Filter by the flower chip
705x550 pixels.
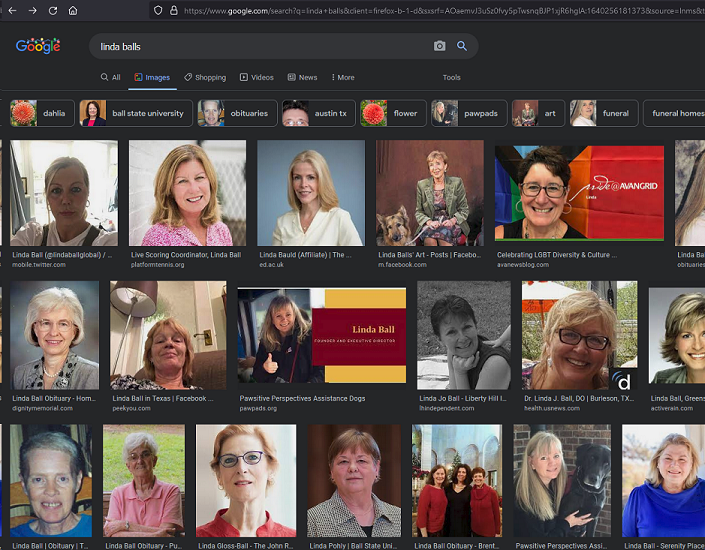(x=393, y=113)
